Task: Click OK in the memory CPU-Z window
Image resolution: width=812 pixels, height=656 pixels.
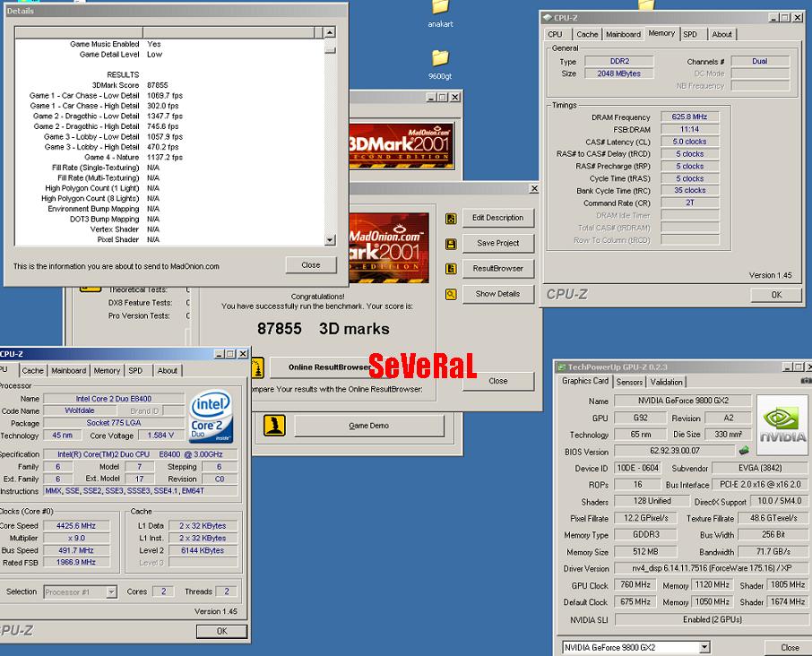Action: tap(776, 295)
